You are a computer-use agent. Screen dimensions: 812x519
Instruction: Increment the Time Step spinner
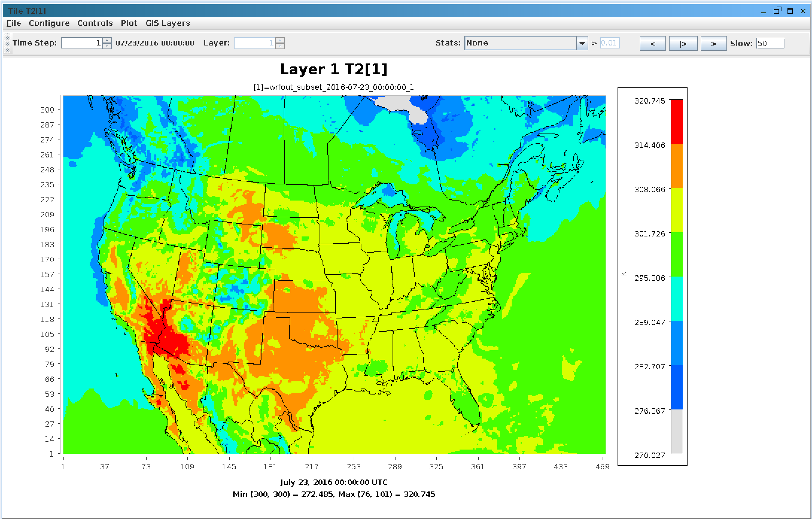(x=107, y=40)
